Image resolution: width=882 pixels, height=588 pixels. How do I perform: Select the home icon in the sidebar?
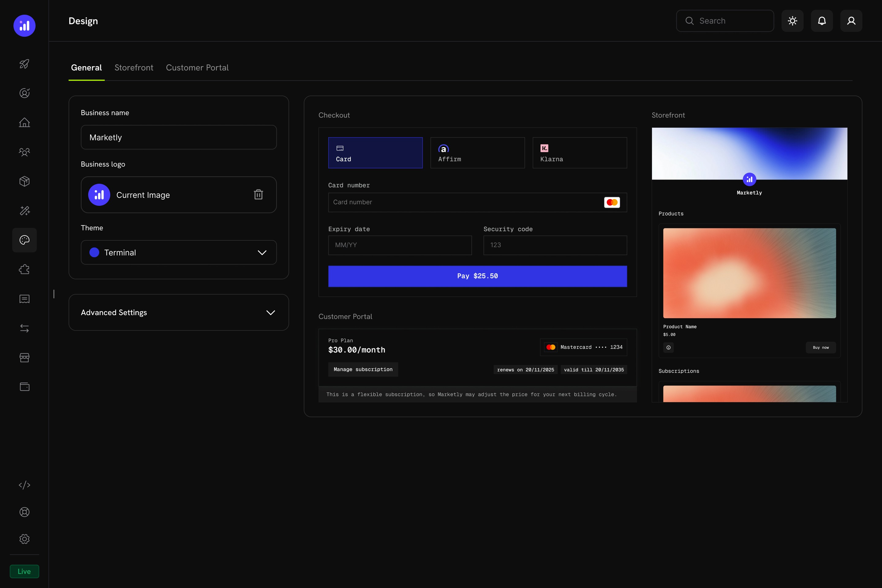click(x=24, y=122)
